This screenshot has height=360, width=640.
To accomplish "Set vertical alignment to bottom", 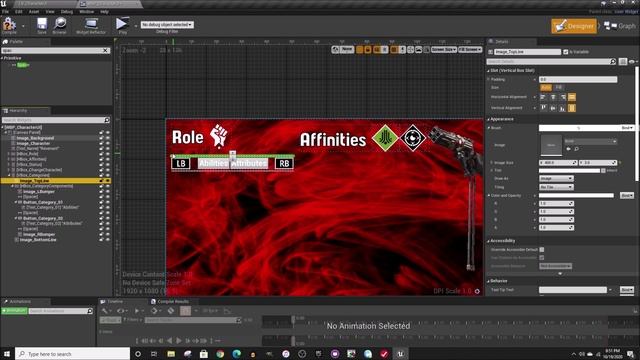I will click(x=562, y=108).
